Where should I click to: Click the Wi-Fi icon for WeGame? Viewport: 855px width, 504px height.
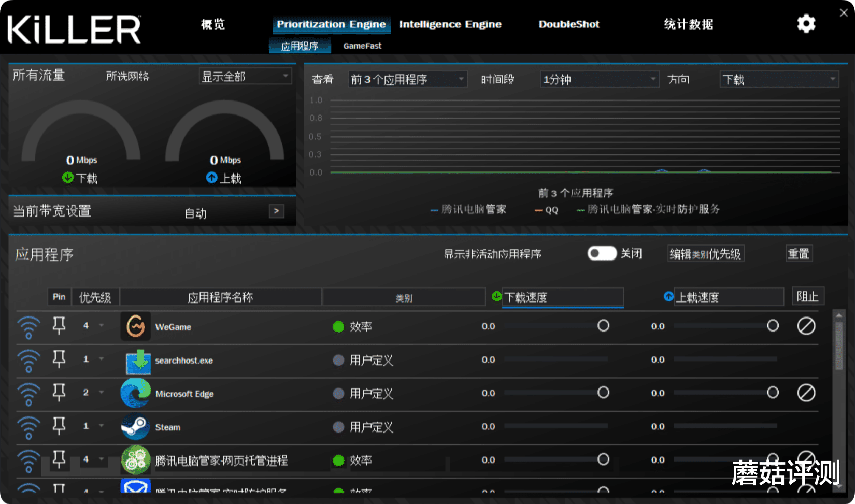point(28,327)
